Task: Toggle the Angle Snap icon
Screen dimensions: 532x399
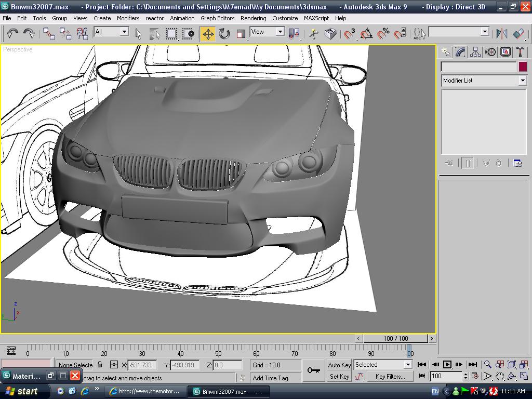Action: coord(366,34)
